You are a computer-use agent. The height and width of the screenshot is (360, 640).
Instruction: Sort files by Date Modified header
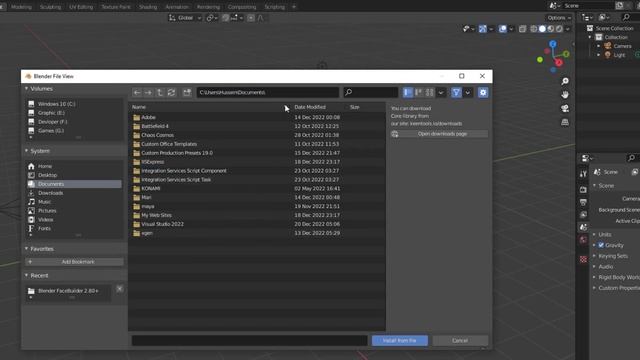coord(310,107)
